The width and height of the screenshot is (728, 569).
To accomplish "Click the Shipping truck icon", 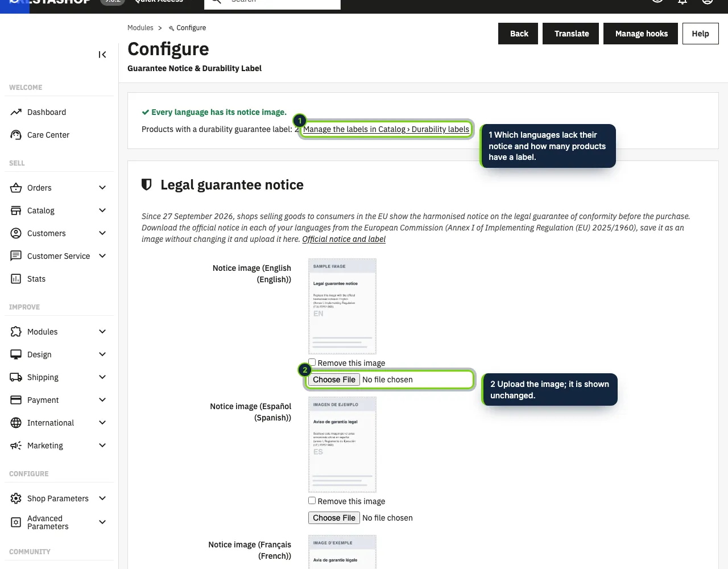I will 16,377.
